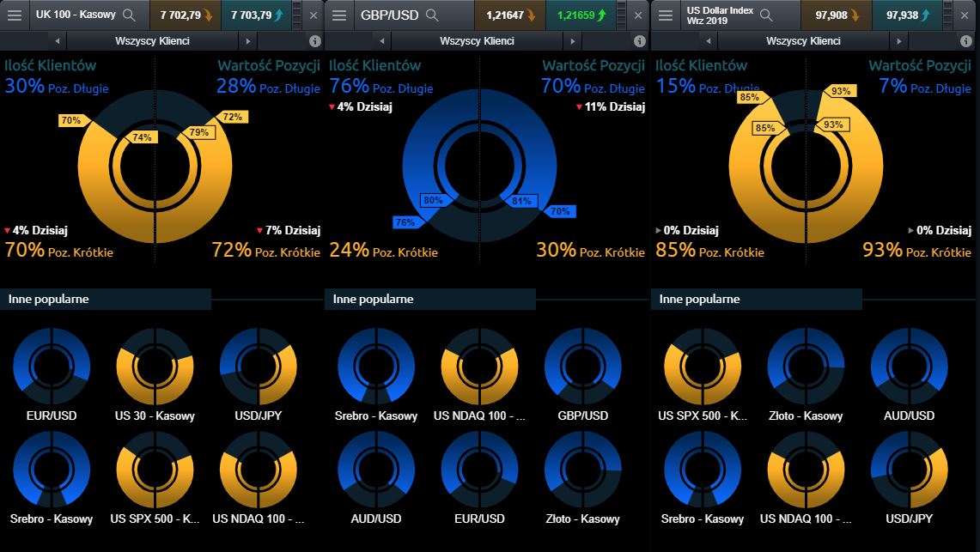Open the UK 100 - Kasowy instrument selector
Image resolution: width=980 pixels, height=552 pixels.
point(79,15)
